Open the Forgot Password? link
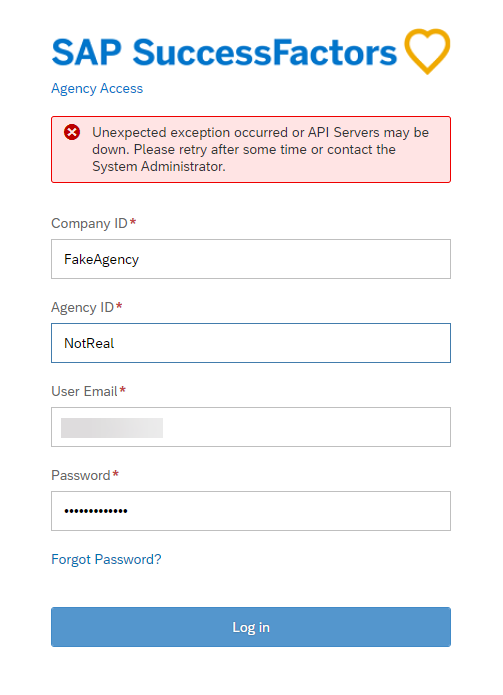Image resolution: width=503 pixels, height=695 pixels. tap(106, 559)
